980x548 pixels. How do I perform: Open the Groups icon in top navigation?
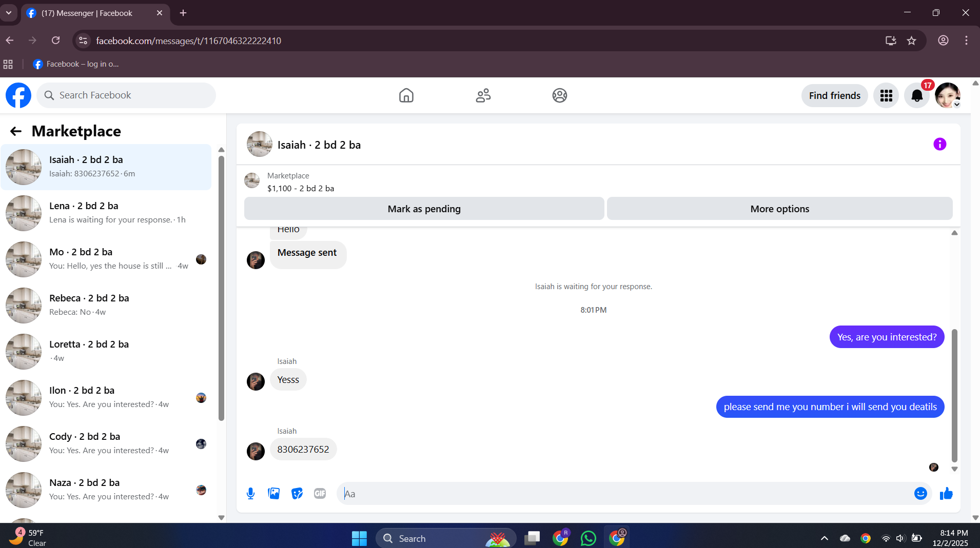(x=559, y=95)
